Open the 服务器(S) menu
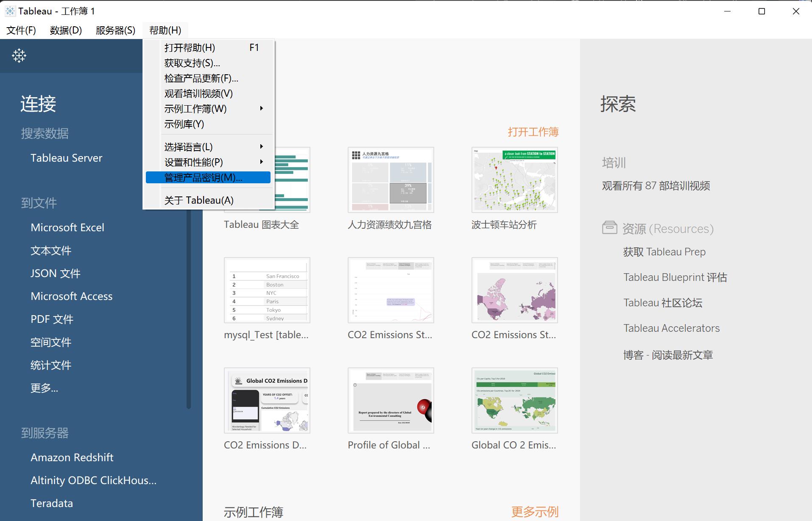Screen dimensions: 812x521 (x=115, y=30)
